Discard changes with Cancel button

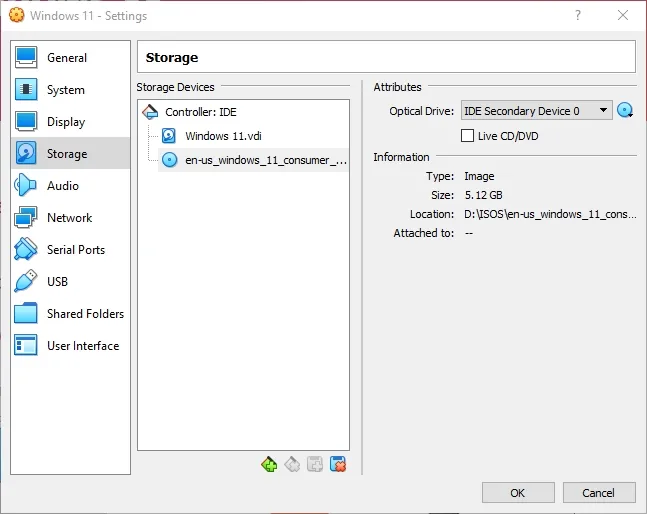(x=599, y=493)
